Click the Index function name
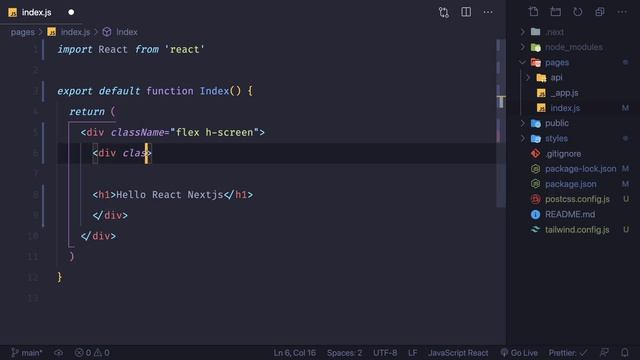 [214, 91]
